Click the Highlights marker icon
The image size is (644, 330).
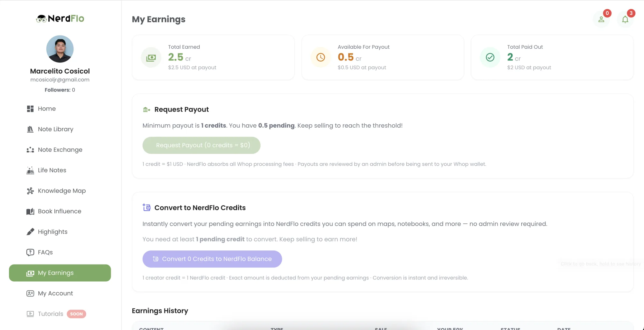point(30,232)
